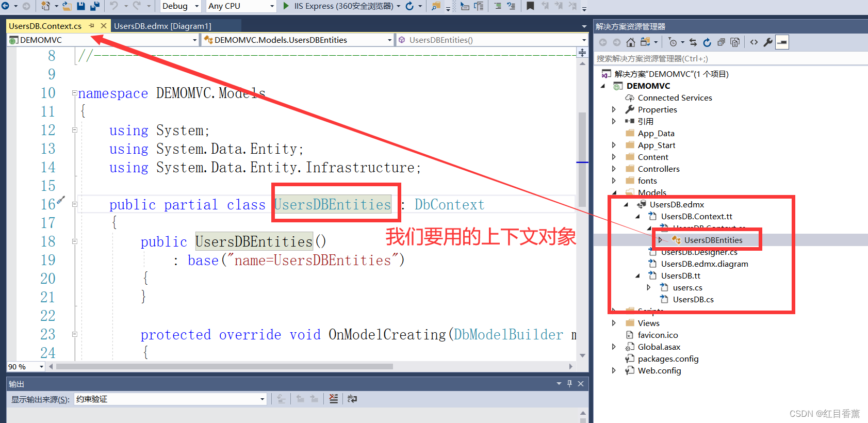Select the Web.config file
This screenshot has width=868, height=423.
point(659,370)
